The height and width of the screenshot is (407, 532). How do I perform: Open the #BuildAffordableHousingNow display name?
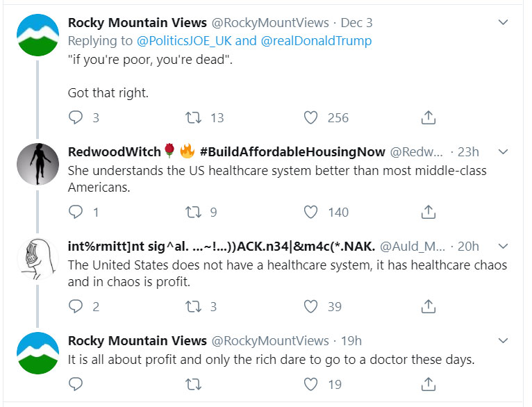point(291,151)
